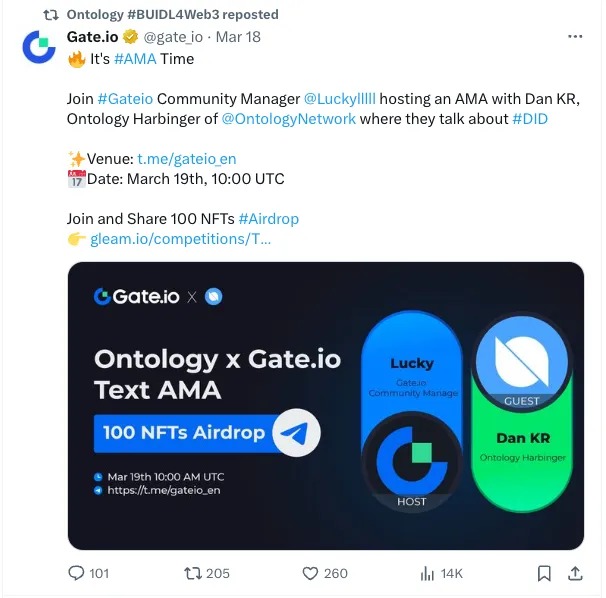
Task: Follow the t.me/gateio_en venue link
Action: point(187,158)
